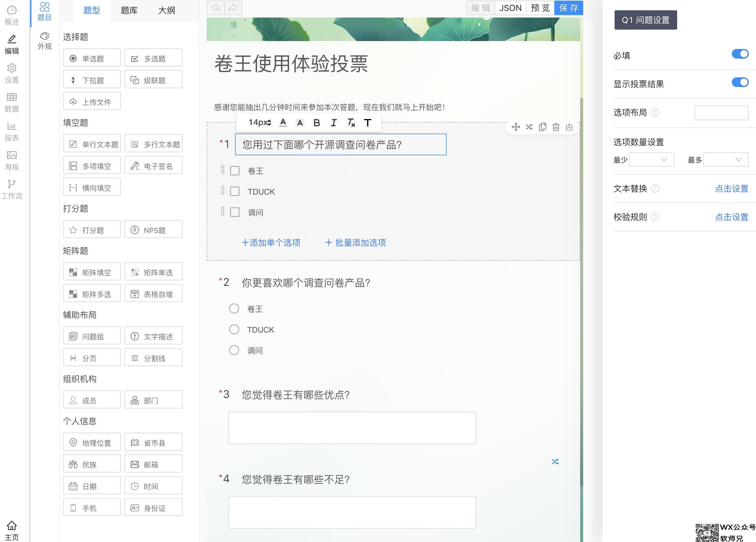Click help icon next to 选项布局

tap(655, 113)
